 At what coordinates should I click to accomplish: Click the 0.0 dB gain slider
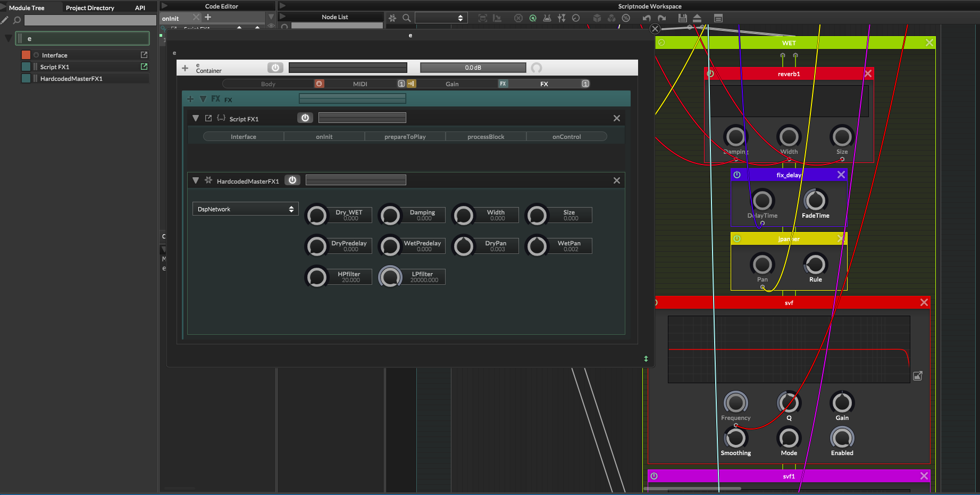point(473,68)
